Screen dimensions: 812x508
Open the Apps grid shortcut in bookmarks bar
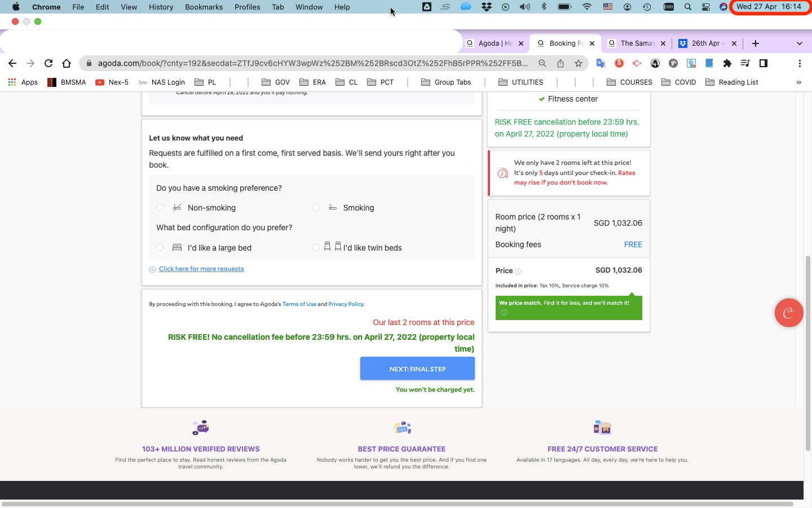(23, 82)
